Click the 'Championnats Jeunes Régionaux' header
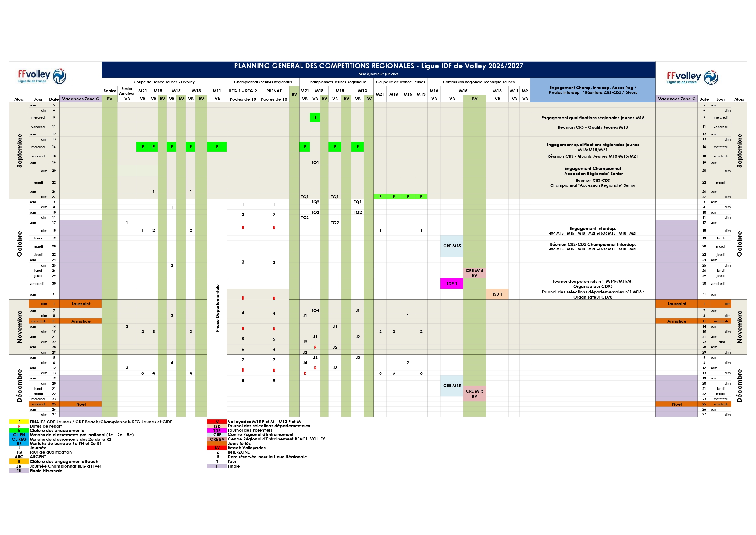The width and height of the screenshot is (756, 535). (x=337, y=82)
